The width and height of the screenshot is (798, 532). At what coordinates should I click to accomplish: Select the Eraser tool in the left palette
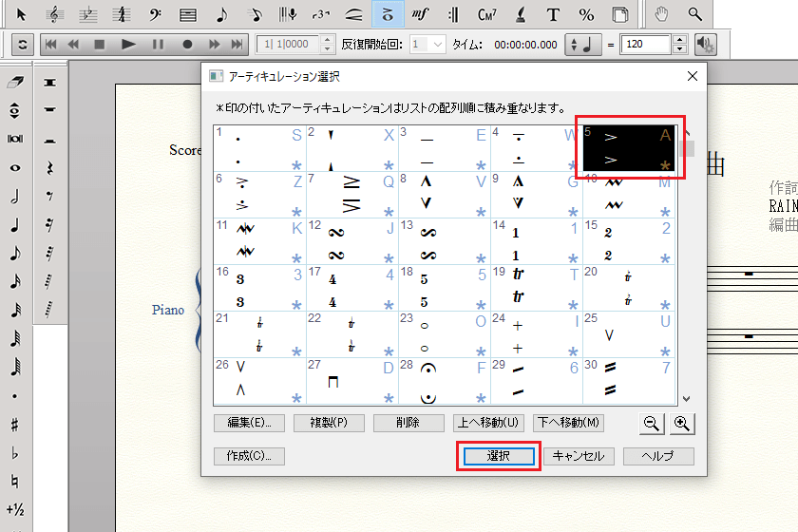pos(14,83)
